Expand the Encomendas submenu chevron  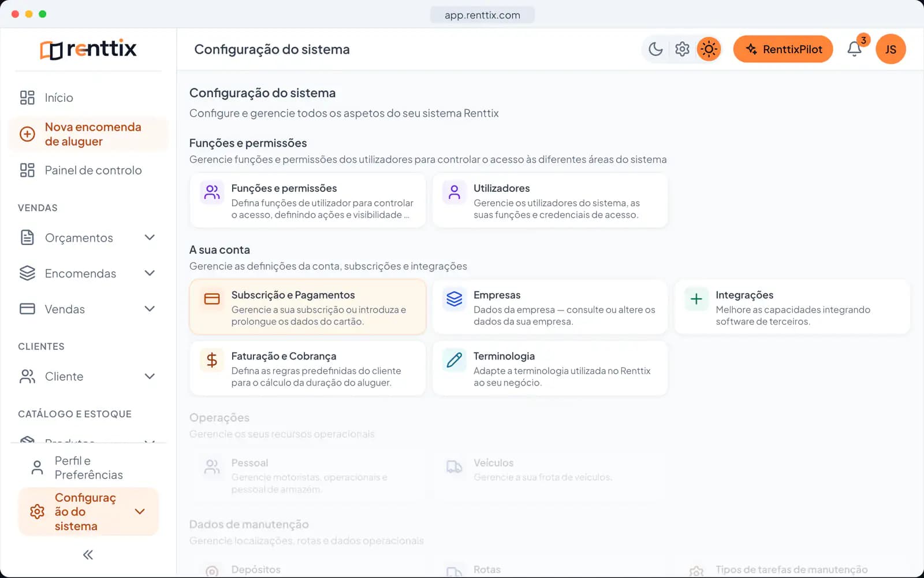tap(150, 273)
